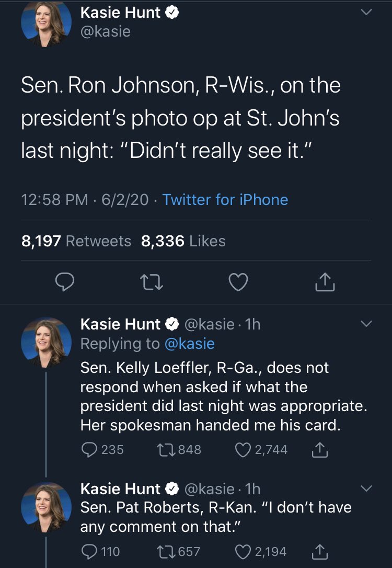Image resolution: width=392 pixels, height=568 pixels.
Task: Reply to the Kelly Loeffler tweet
Action: click(x=90, y=450)
